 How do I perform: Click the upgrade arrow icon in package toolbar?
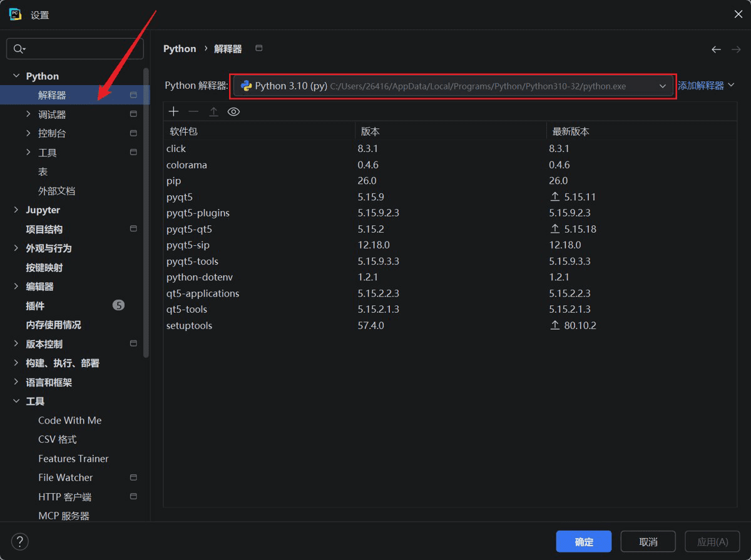click(x=213, y=111)
